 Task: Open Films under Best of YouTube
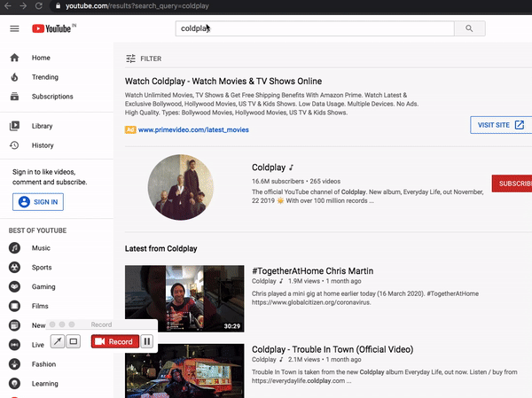pos(40,306)
